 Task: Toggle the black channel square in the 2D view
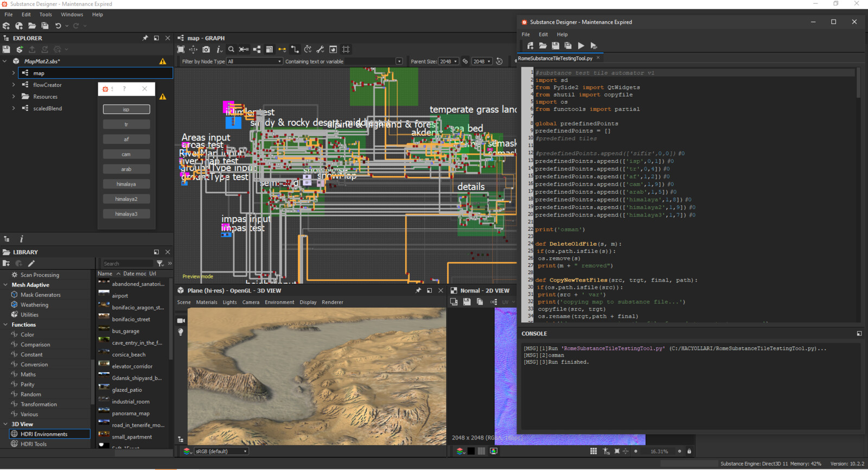471,451
